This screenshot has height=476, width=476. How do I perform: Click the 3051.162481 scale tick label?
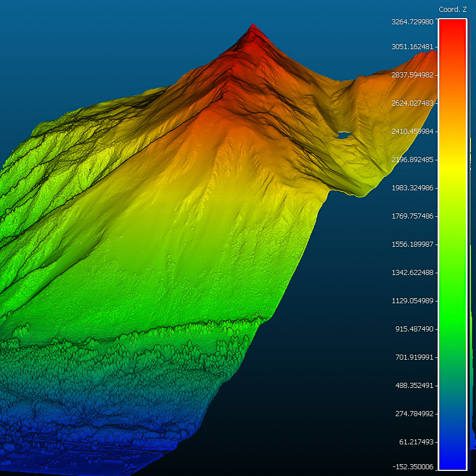(x=412, y=47)
